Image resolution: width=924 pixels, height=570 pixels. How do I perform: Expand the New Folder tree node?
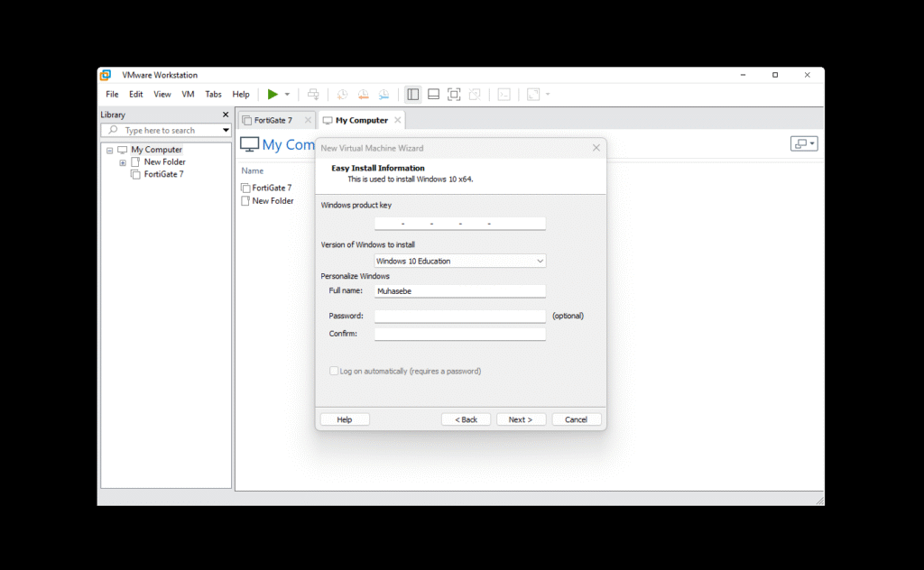(123, 162)
